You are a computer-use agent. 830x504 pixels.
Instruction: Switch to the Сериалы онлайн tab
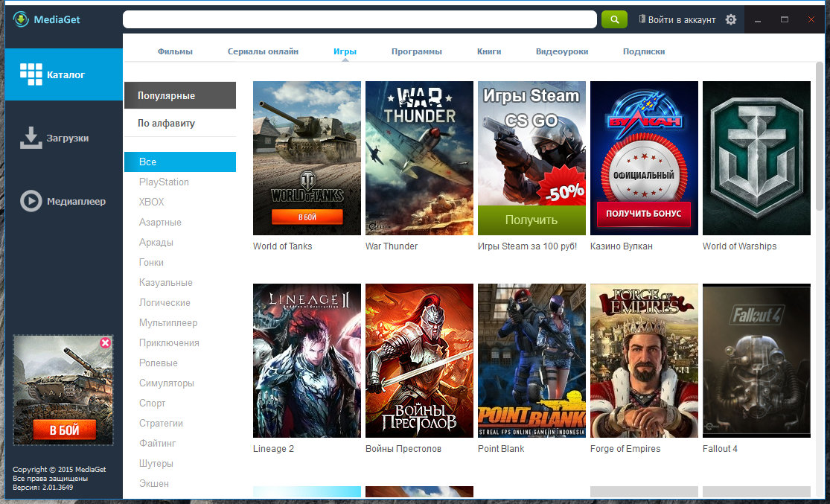pyautogui.click(x=263, y=51)
